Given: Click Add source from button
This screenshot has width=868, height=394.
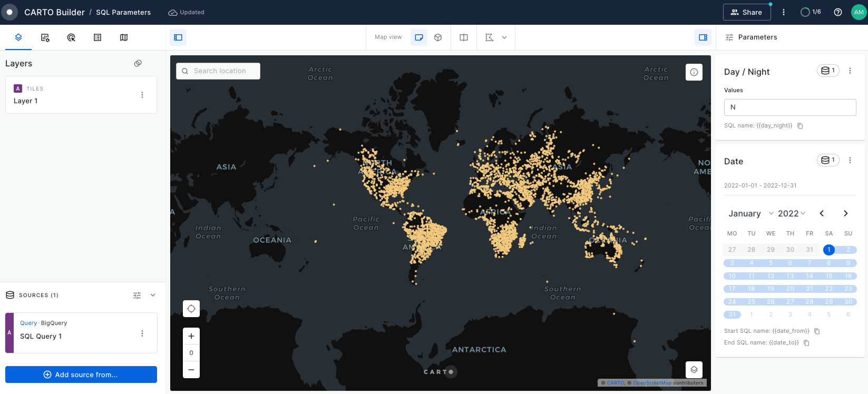Looking at the screenshot, I should [81, 375].
